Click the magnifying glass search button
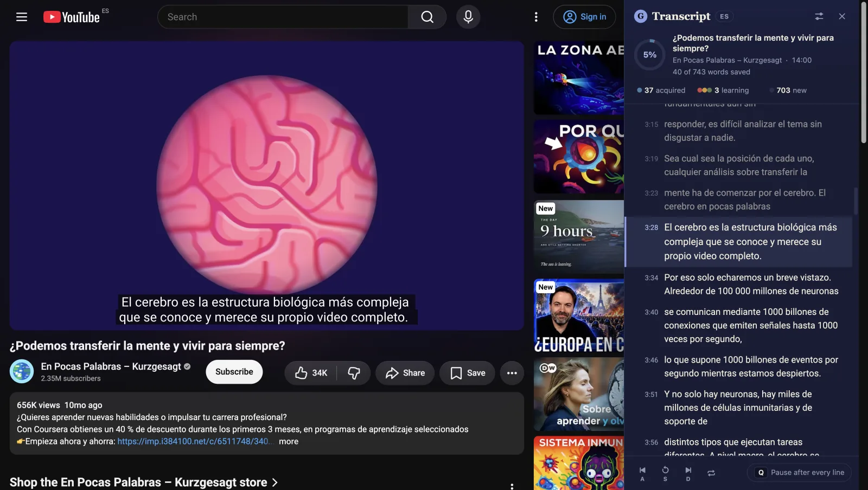This screenshot has height=490, width=868. coord(427,17)
